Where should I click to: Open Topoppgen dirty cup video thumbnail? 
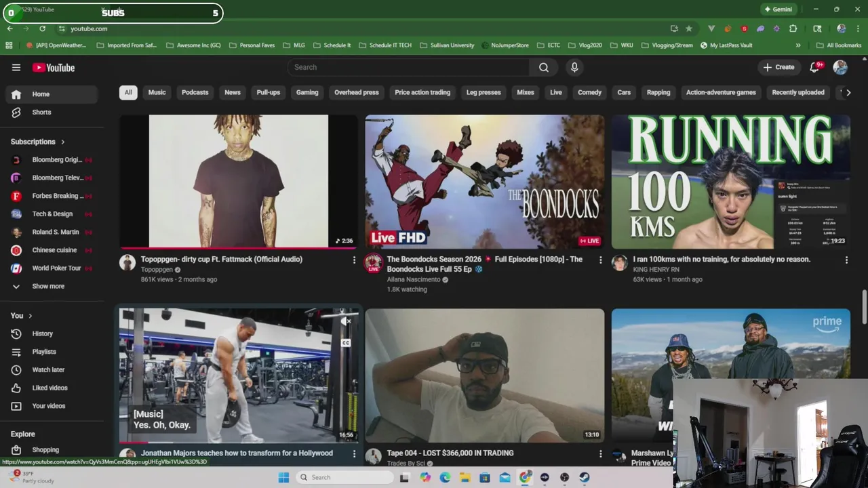239,182
